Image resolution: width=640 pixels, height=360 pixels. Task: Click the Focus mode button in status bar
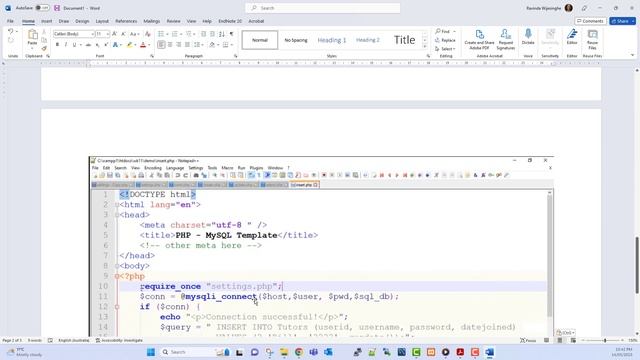tap(528, 340)
